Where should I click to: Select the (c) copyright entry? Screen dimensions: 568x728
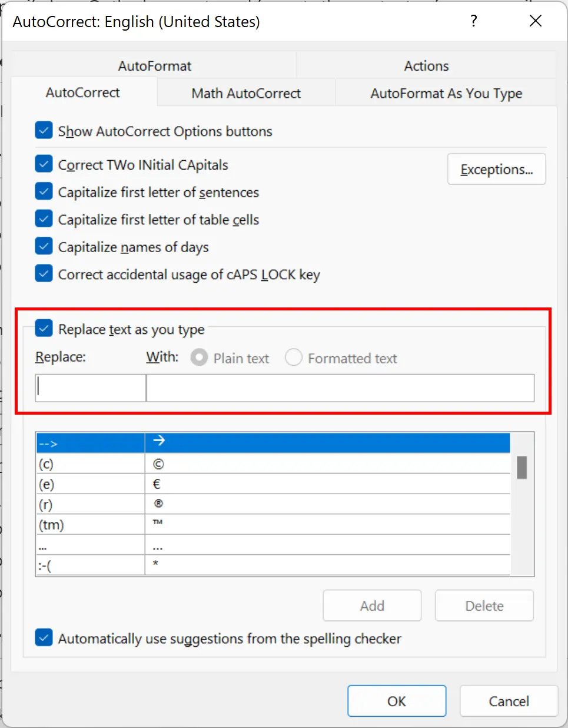coord(273,464)
